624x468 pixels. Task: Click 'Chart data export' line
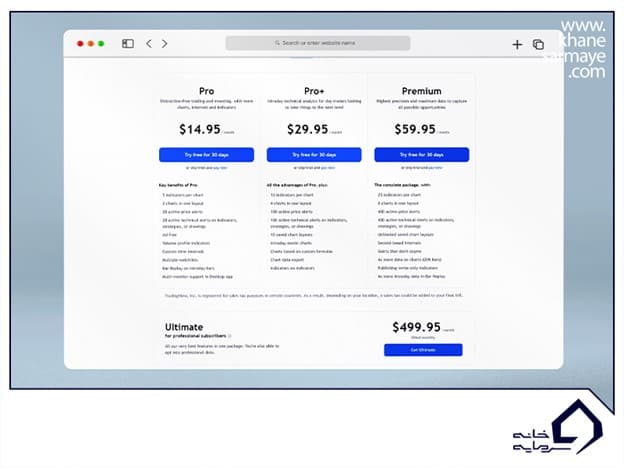tap(287, 260)
